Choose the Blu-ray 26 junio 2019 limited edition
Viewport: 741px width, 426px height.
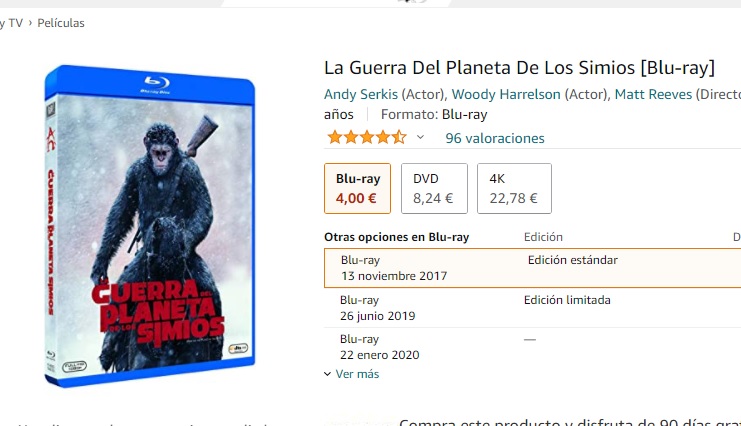[x=533, y=308]
